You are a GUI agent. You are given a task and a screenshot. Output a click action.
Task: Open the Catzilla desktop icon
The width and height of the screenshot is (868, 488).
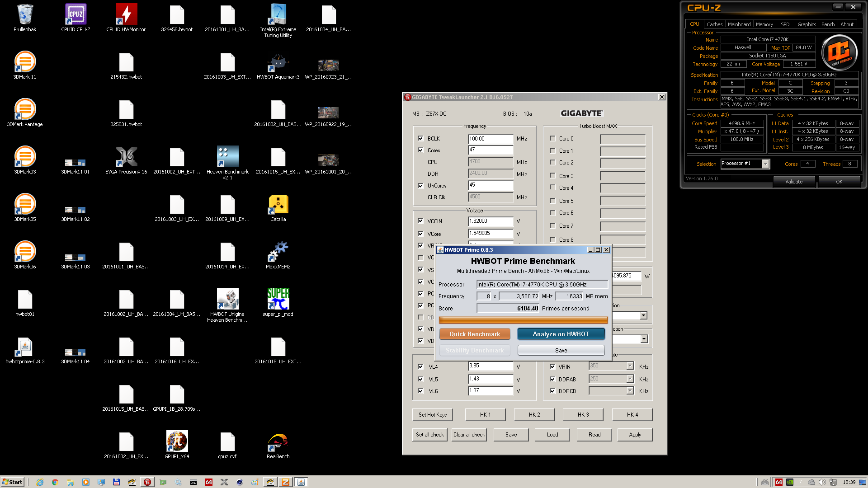(x=278, y=208)
